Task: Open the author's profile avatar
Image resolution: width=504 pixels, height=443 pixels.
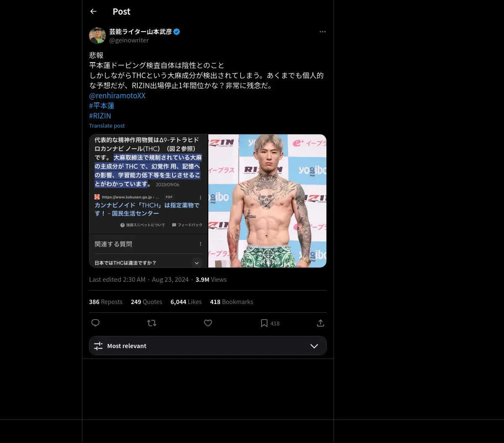Action: pos(97,36)
